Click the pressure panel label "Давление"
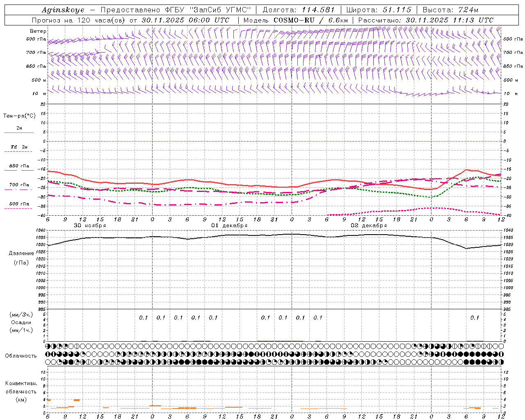The image size is (525, 420). coord(21,253)
